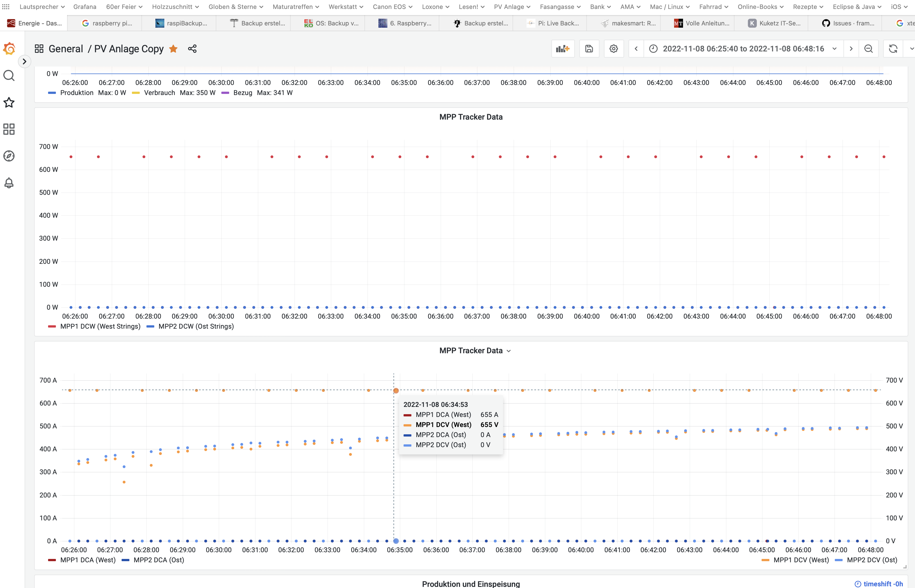Open the Explore compass icon
Screen dimensions: 915x588
[x=9, y=156]
